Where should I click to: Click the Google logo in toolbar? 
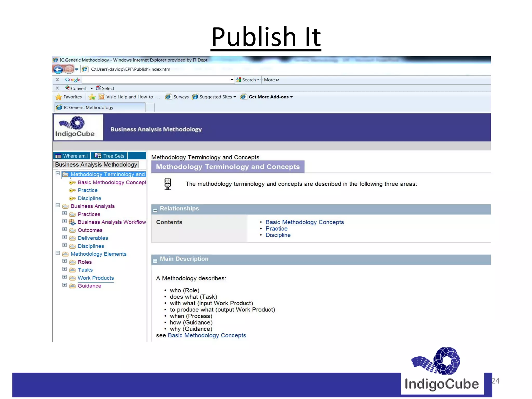pyautogui.click(x=72, y=80)
